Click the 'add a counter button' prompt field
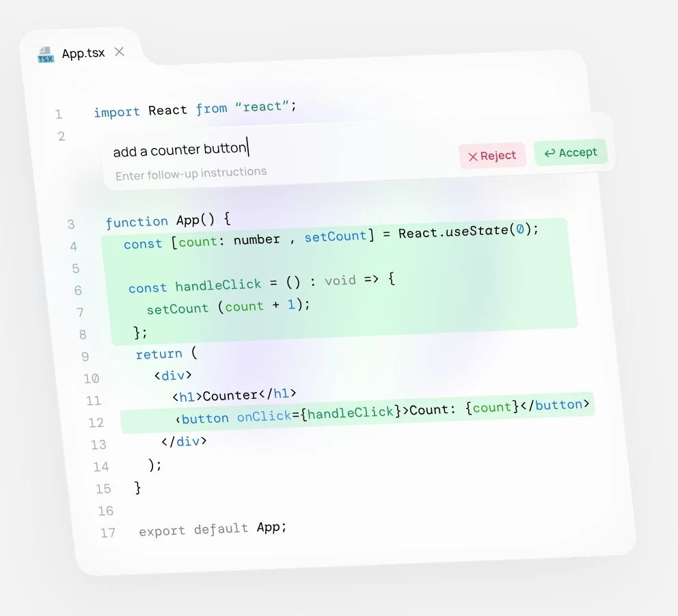678x616 pixels. click(181, 150)
